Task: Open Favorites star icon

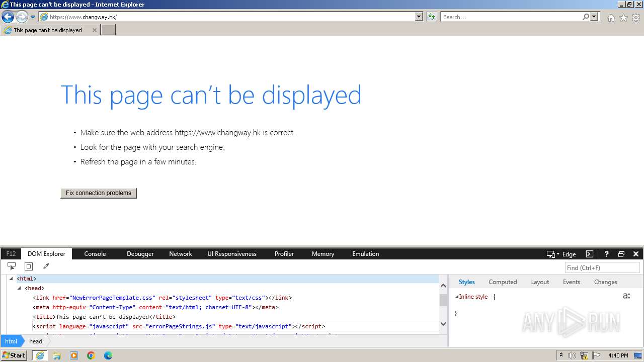Action: coord(623,18)
